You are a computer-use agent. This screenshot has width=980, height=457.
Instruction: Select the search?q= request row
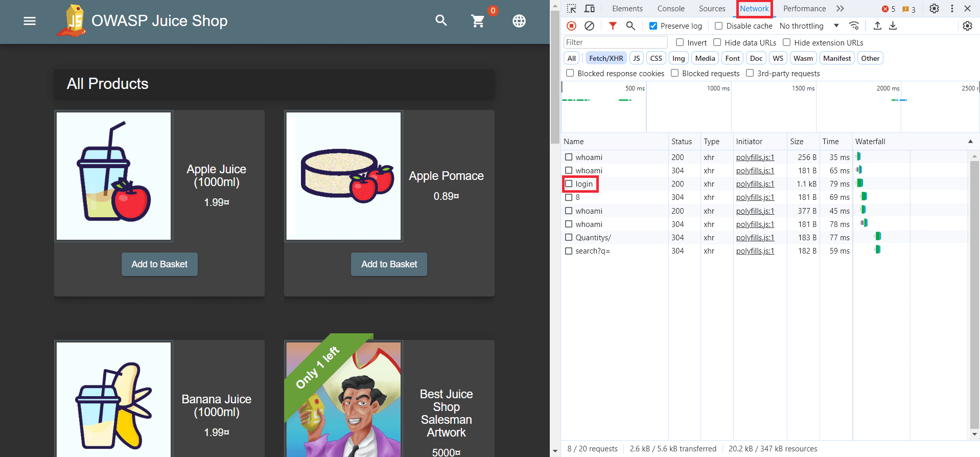[764, 250]
